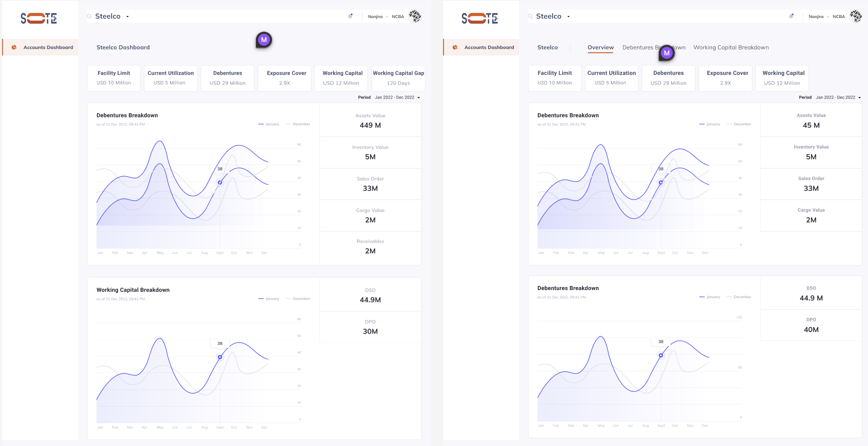
Task: Switch to the Overview tab
Action: coord(600,47)
